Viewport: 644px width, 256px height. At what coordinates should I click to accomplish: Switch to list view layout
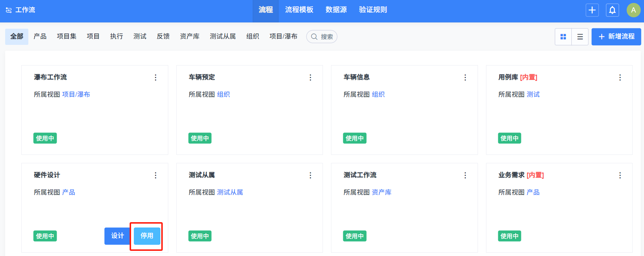pos(580,37)
